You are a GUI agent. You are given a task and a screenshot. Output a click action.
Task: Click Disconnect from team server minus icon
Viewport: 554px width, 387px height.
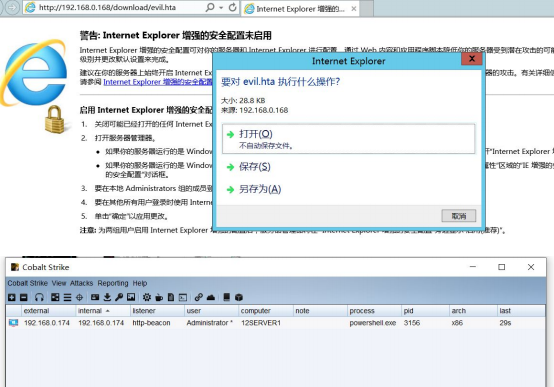(x=24, y=297)
